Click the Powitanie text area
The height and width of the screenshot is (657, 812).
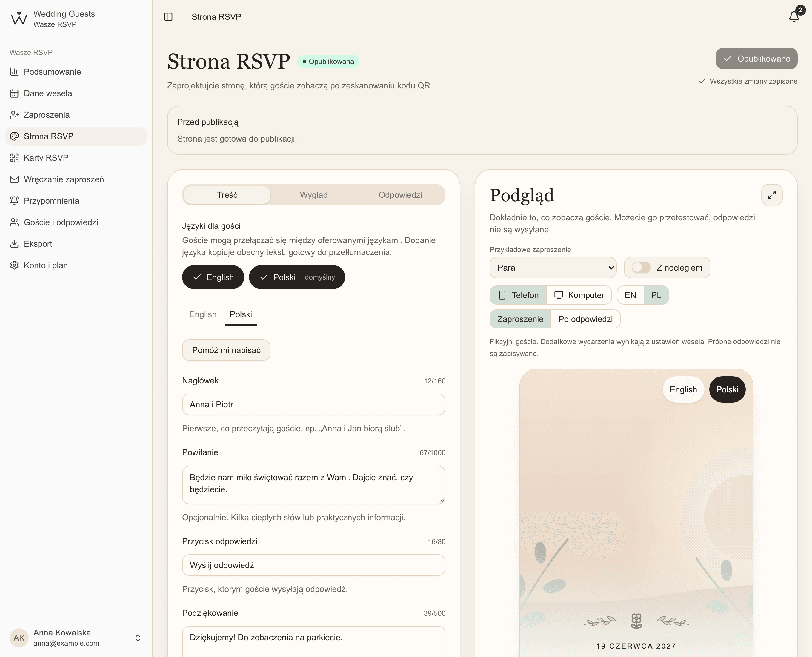click(314, 485)
